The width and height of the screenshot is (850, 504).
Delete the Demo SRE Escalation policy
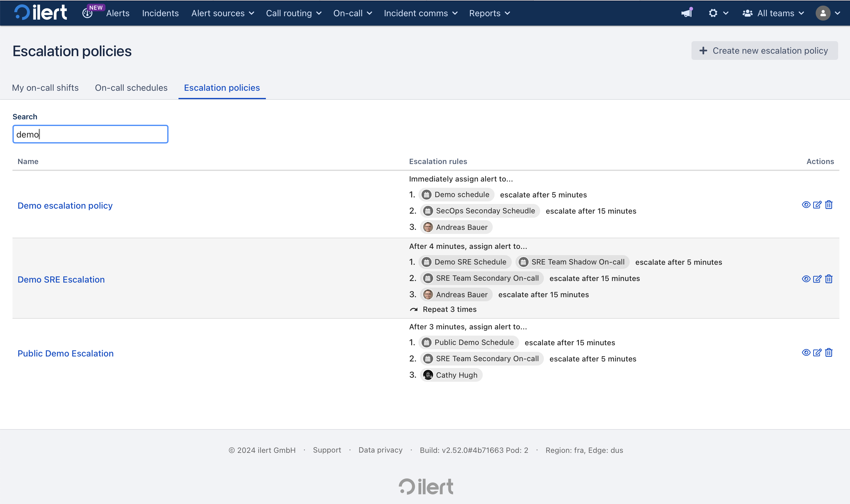pyautogui.click(x=828, y=279)
